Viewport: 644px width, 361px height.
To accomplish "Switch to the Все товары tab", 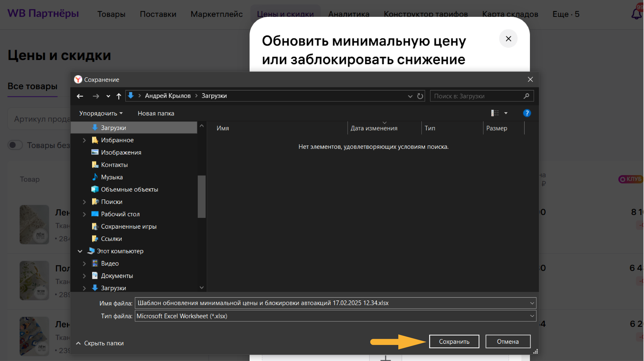I will click(x=32, y=86).
